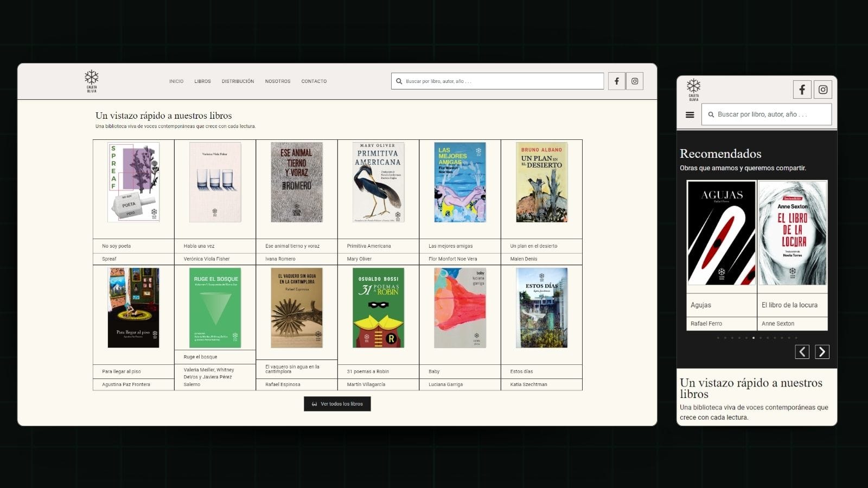
Task: Go to the CONTACTO page
Action: [x=314, y=81]
